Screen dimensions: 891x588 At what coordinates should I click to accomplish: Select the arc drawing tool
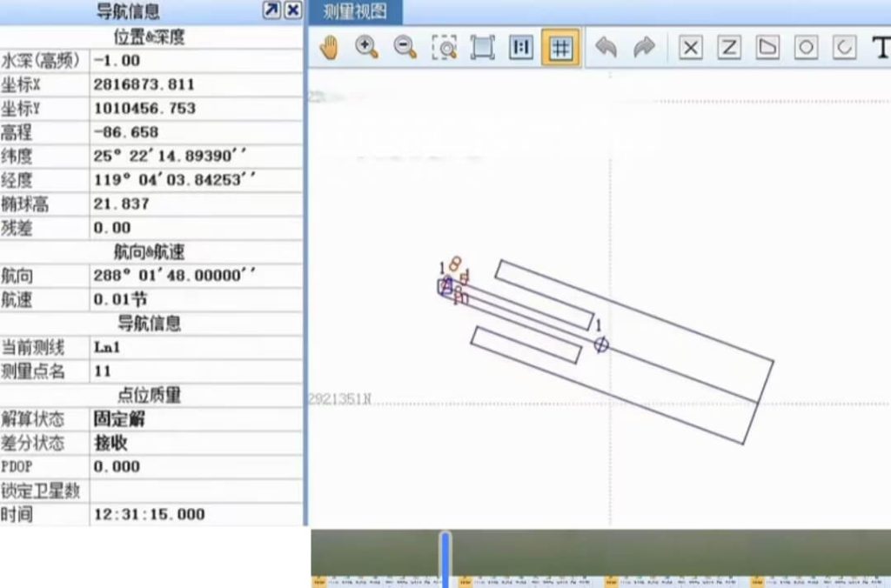pos(844,48)
